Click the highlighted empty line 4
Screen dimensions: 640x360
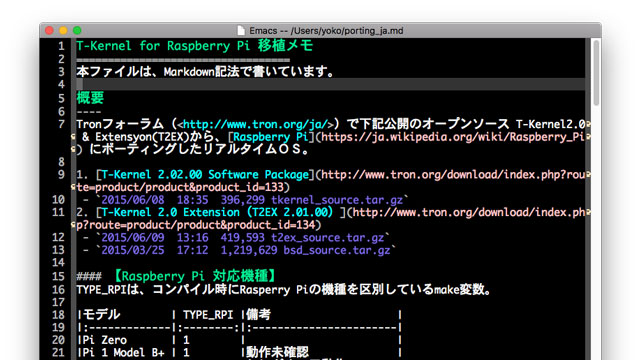[x=330, y=84]
